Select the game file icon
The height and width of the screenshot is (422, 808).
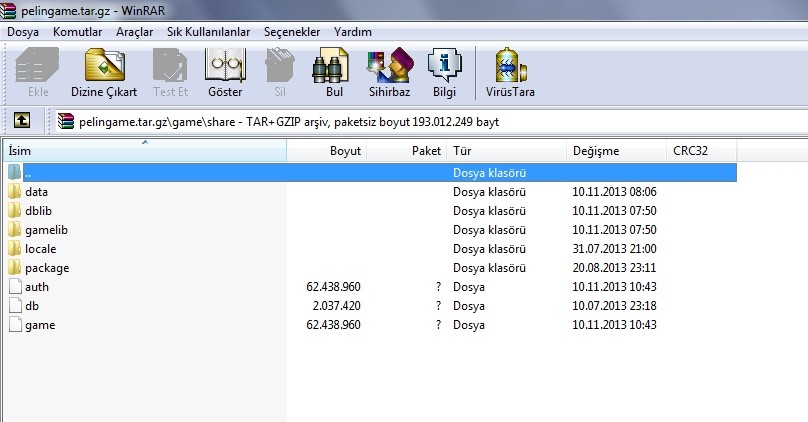coord(15,325)
